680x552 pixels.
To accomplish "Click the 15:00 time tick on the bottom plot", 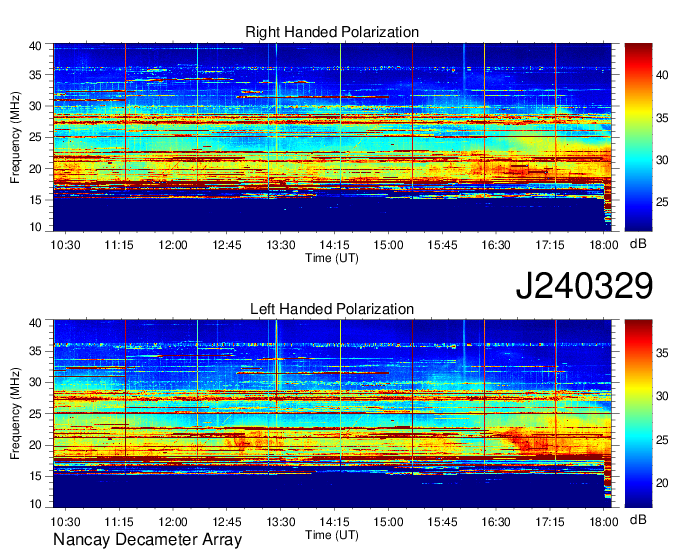I will tap(388, 522).
